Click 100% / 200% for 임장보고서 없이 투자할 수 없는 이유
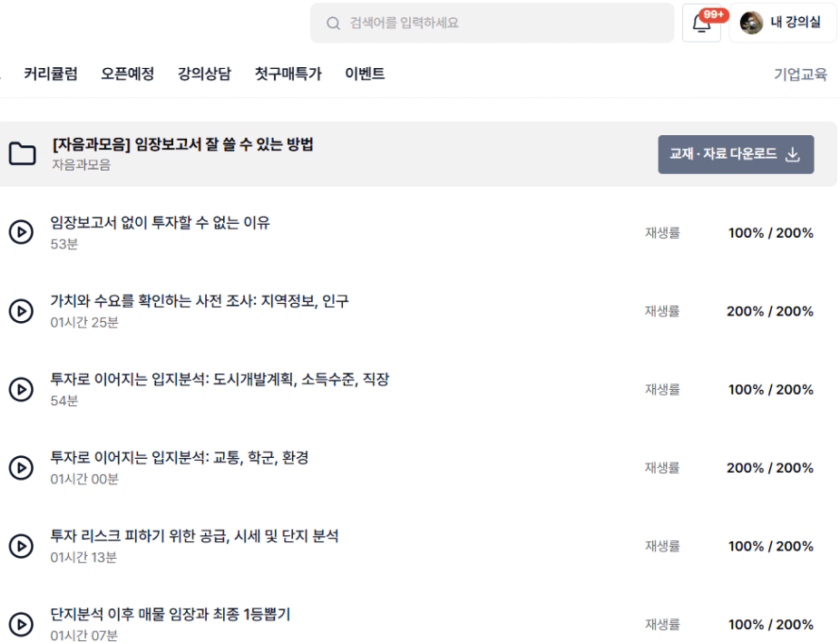Screen dimensions: 840x643 point(770,233)
